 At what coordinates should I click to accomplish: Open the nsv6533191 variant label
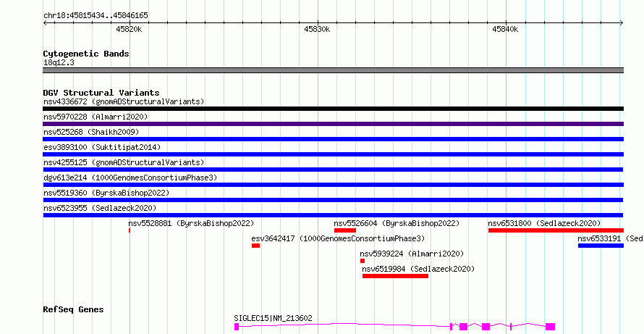click(610, 238)
